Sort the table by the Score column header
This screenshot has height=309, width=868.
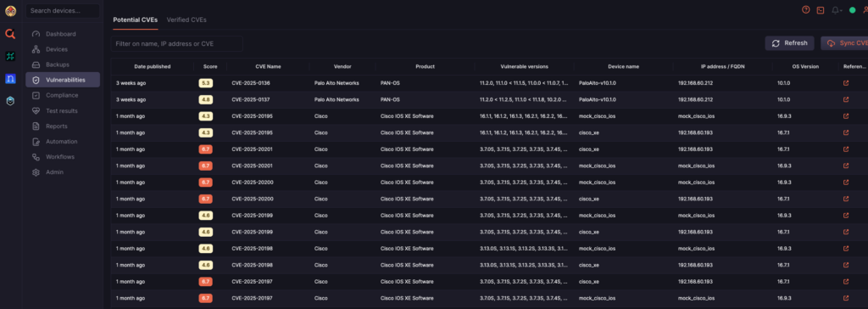click(x=210, y=66)
